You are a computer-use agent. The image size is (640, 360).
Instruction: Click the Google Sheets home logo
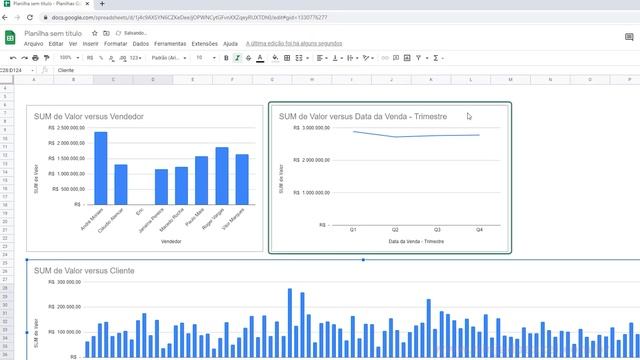click(10, 38)
